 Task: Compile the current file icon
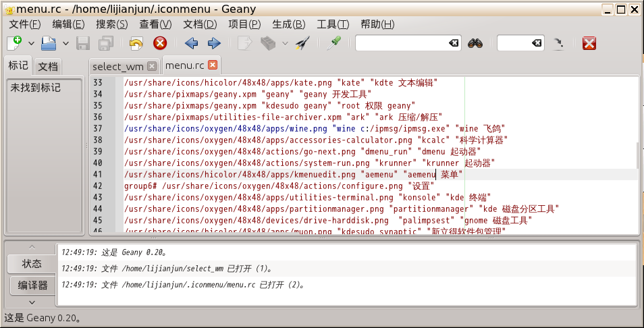tap(245, 43)
